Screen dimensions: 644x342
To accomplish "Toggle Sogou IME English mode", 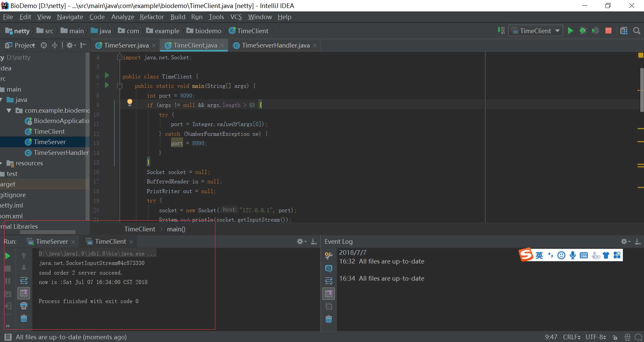I will (539, 255).
